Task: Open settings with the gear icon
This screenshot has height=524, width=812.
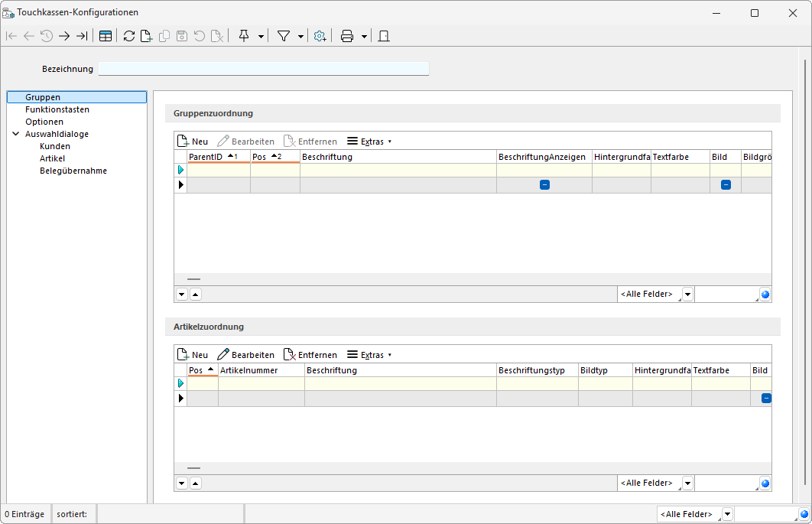Action: click(320, 36)
